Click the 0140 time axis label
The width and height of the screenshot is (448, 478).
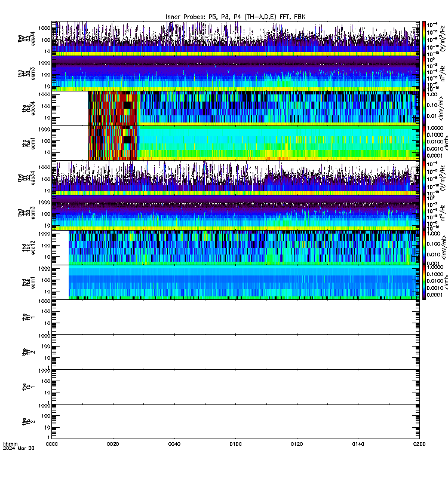coord(358,444)
